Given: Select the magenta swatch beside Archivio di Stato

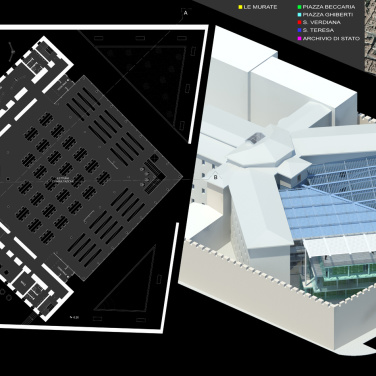Looking at the screenshot, I should coord(300,39).
